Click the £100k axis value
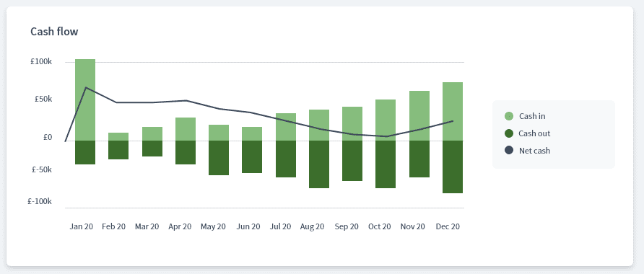Screen dimensions: 644x274 (41, 62)
